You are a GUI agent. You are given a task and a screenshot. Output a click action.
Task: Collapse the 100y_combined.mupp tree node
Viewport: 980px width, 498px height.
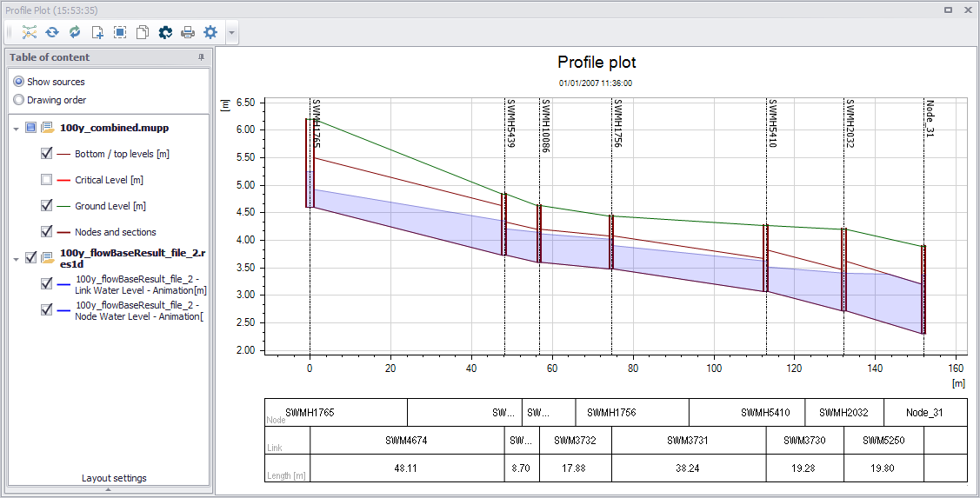[16, 129]
